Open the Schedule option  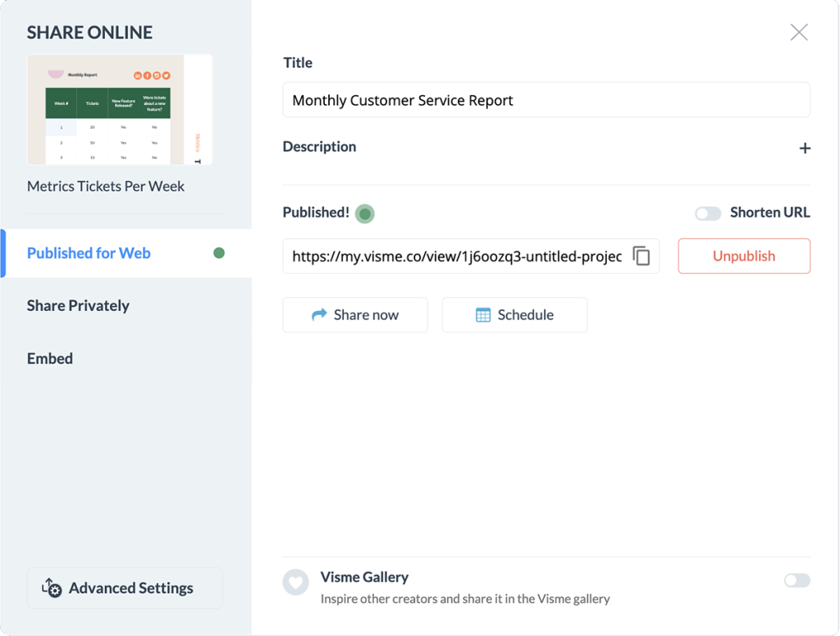click(x=514, y=314)
